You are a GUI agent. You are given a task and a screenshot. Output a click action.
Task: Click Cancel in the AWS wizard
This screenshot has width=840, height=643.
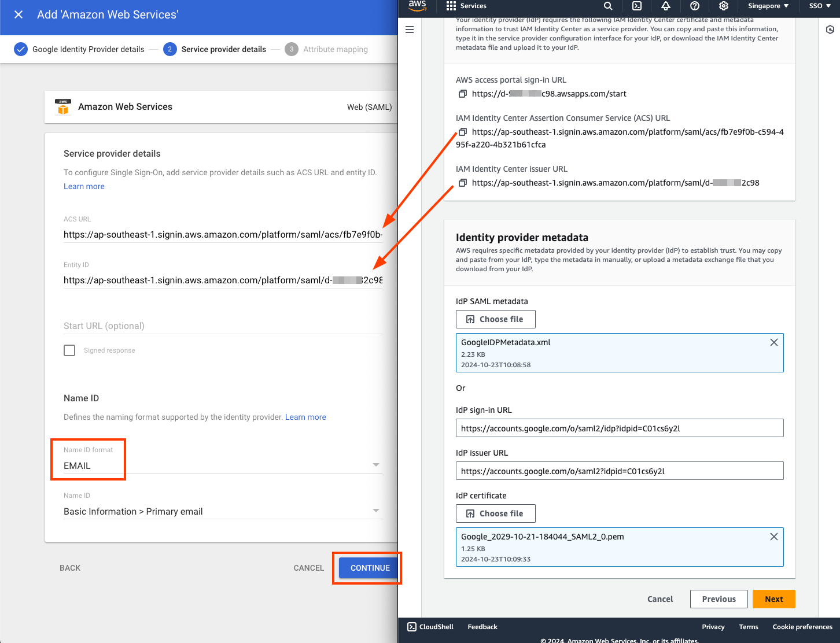tap(660, 599)
